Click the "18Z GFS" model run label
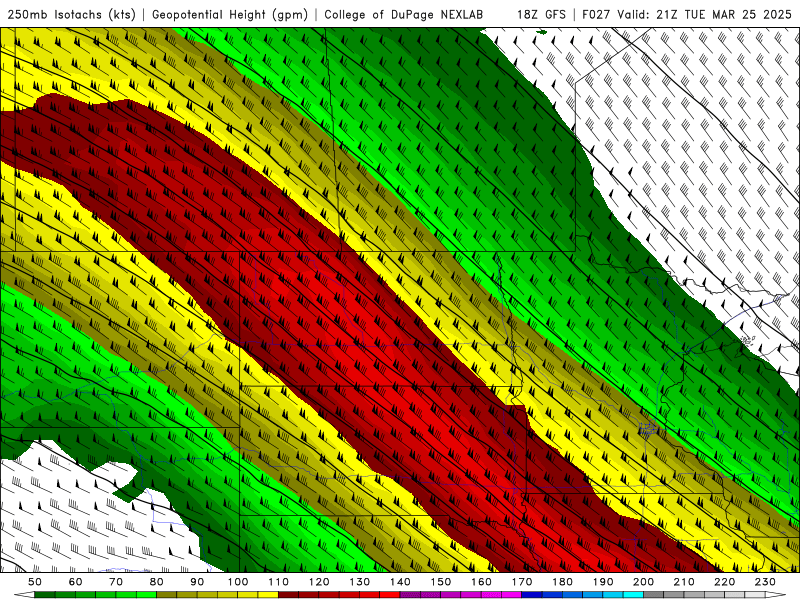This screenshot has width=800, height=600. tap(541, 14)
